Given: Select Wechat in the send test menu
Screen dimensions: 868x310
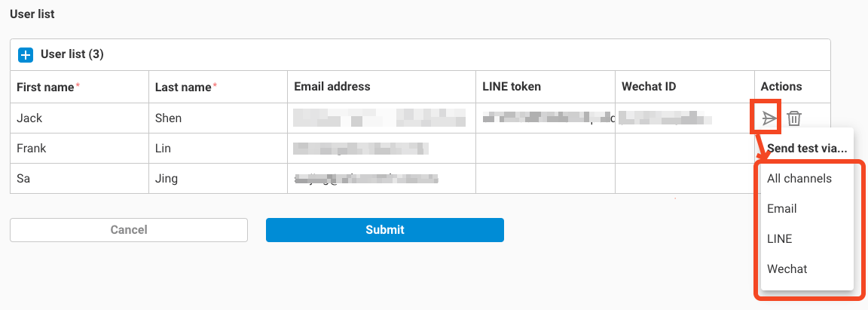Looking at the screenshot, I should [x=787, y=269].
